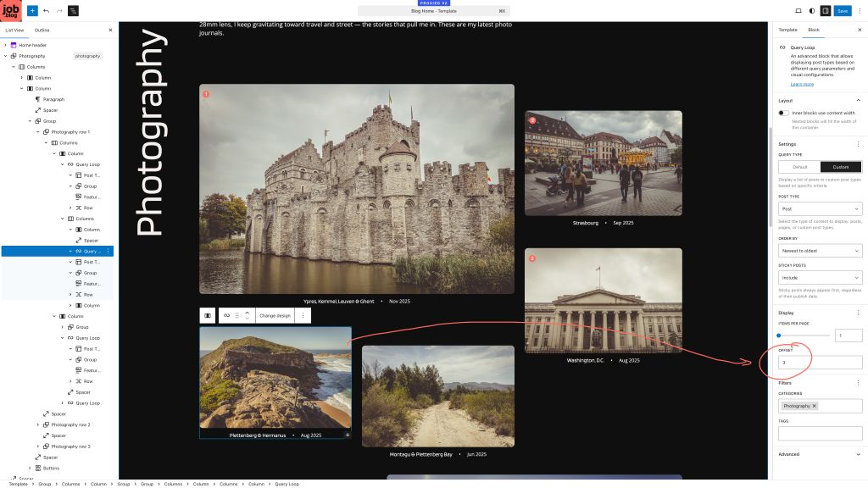Screen dimensions: 868x488
Task: Open the Styles panel icon
Action: point(812,10)
